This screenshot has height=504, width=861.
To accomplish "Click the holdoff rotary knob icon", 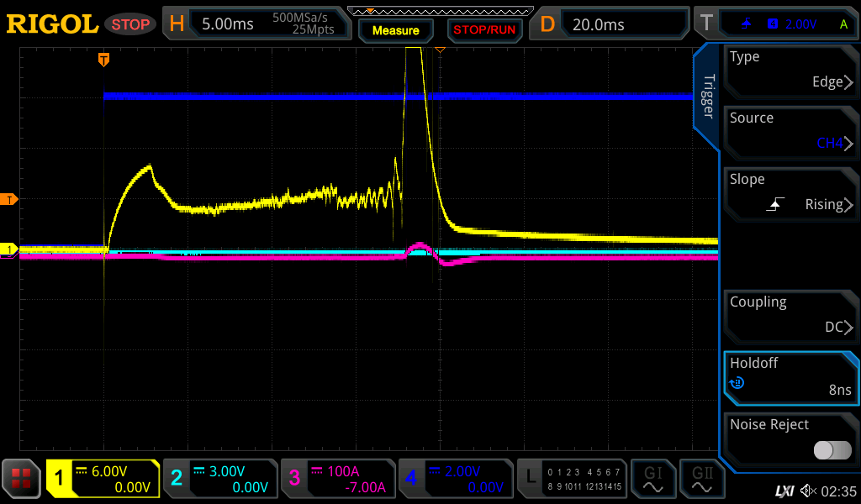I will [737, 383].
